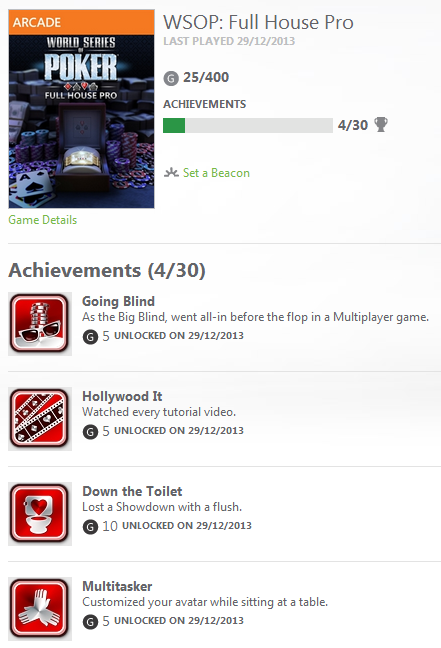The height and width of the screenshot is (648, 441).
Task: Click the Going Blind achievement icon
Action: [x=40, y=324]
